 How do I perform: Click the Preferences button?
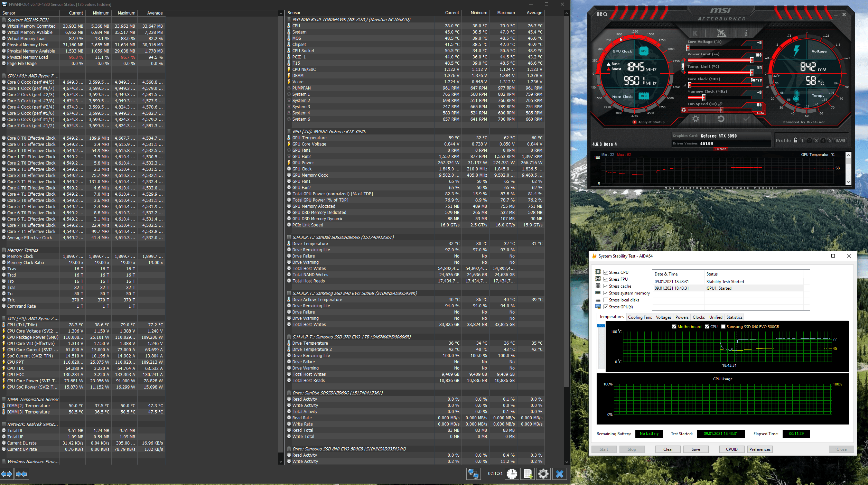coord(759,449)
